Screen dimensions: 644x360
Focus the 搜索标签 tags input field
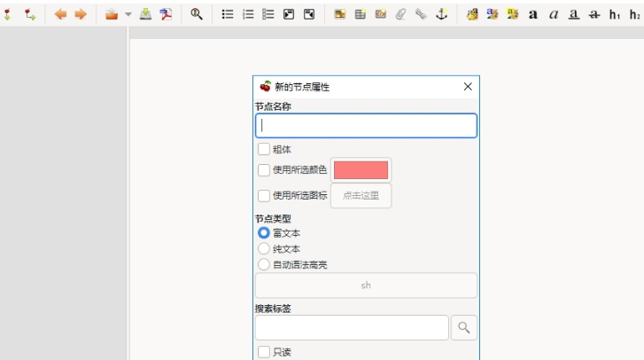352,327
